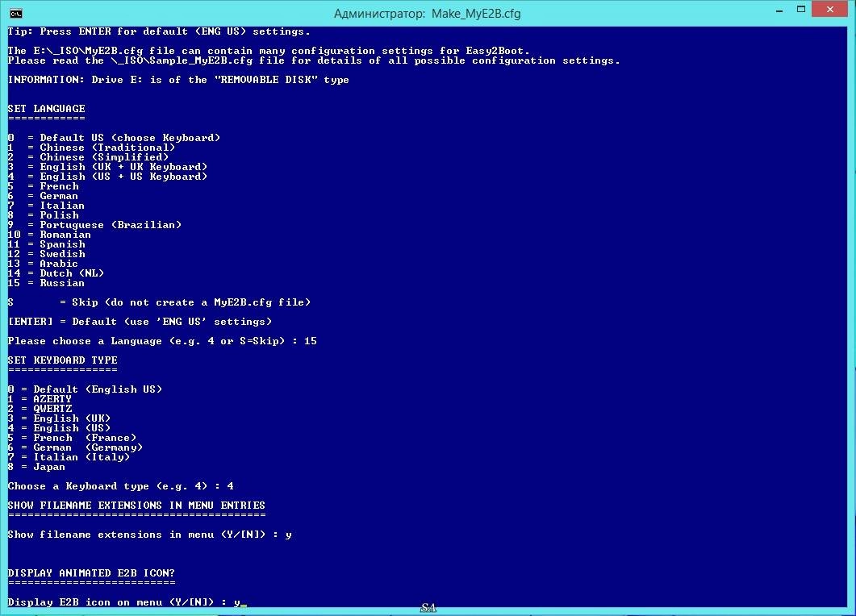Click the 'SET LANGUAGE' heading
856x616 pixels.
click(47, 109)
